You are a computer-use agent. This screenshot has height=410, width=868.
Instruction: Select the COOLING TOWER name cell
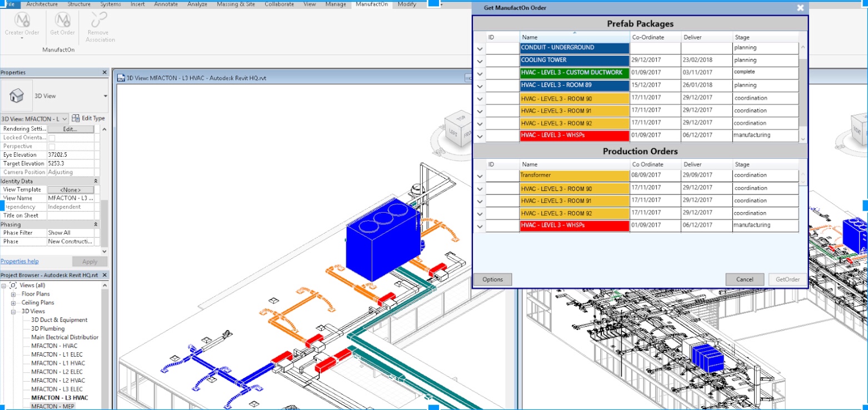(x=575, y=60)
